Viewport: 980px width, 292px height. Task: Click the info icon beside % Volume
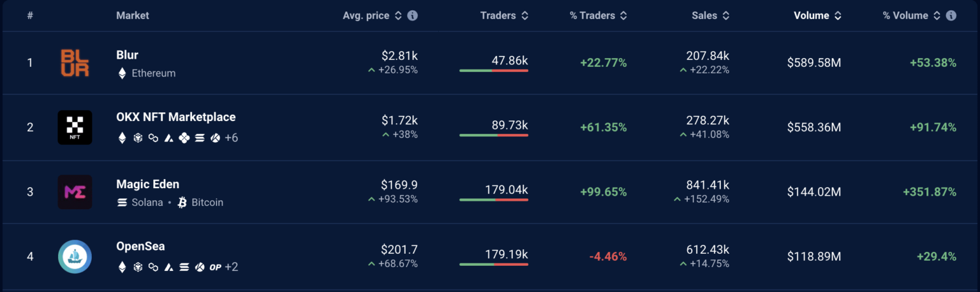(951, 15)
